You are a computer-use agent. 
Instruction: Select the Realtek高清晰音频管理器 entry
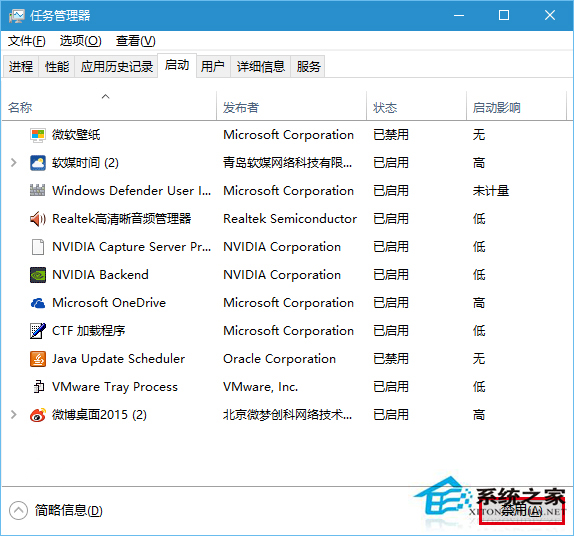(x=122, y=219)
